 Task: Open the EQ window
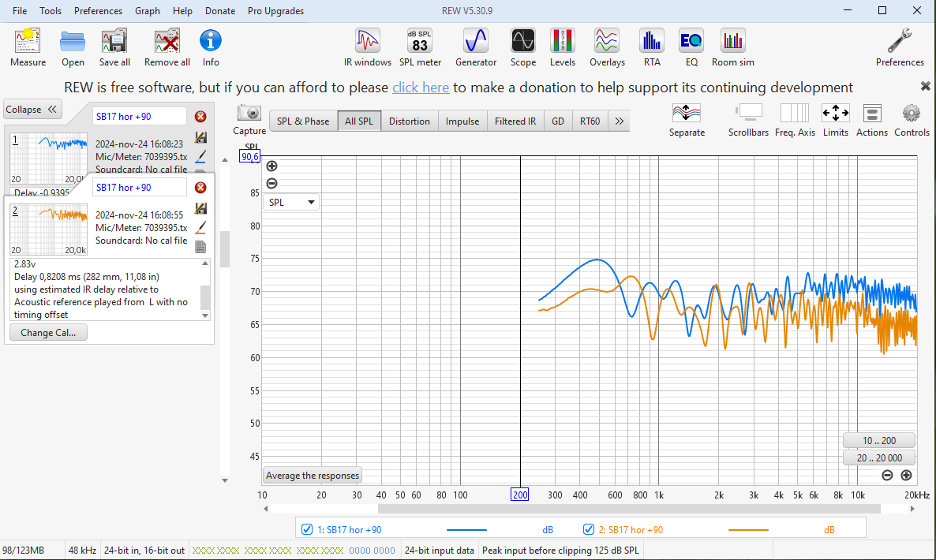pos(691,47)
